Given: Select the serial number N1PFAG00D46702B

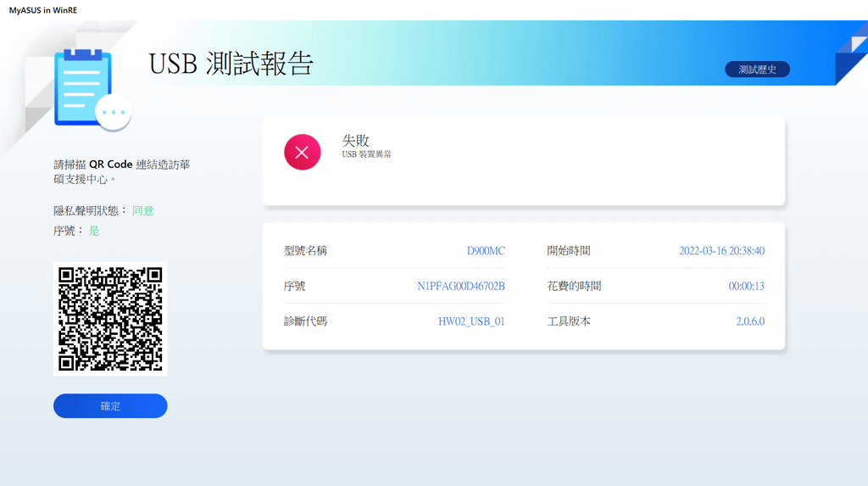Looking at the screenshot, I should [460, 286].
